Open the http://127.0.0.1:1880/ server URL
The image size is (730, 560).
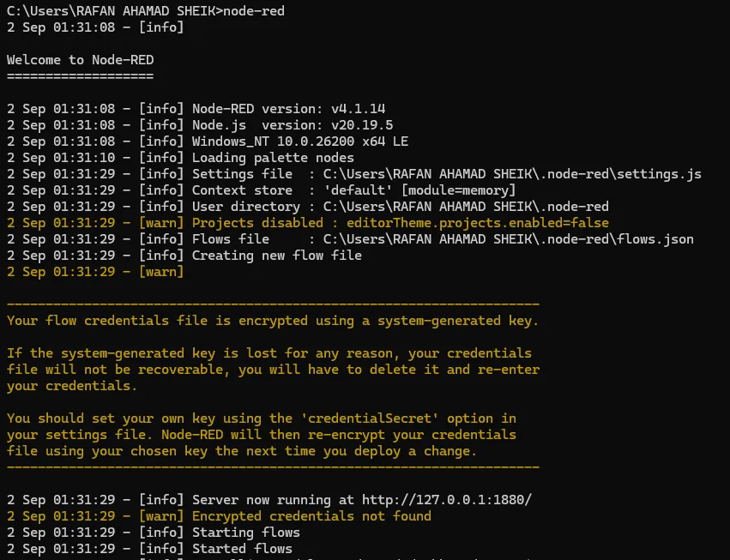click(x=447, y=500)
